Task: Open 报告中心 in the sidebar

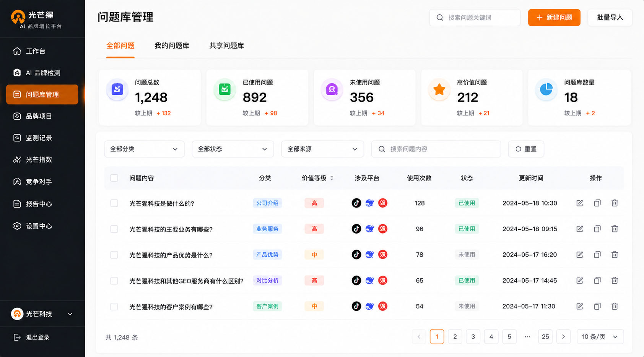Action: point(42,204)
